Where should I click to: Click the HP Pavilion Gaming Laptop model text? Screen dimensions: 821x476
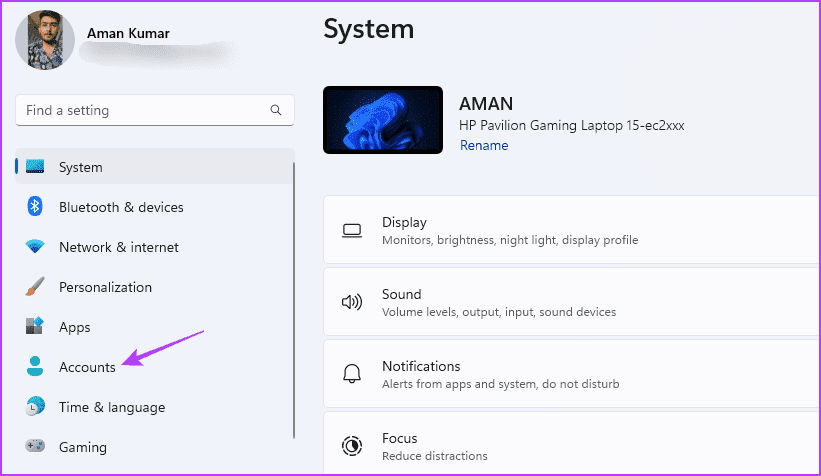(x=572, y=126)
